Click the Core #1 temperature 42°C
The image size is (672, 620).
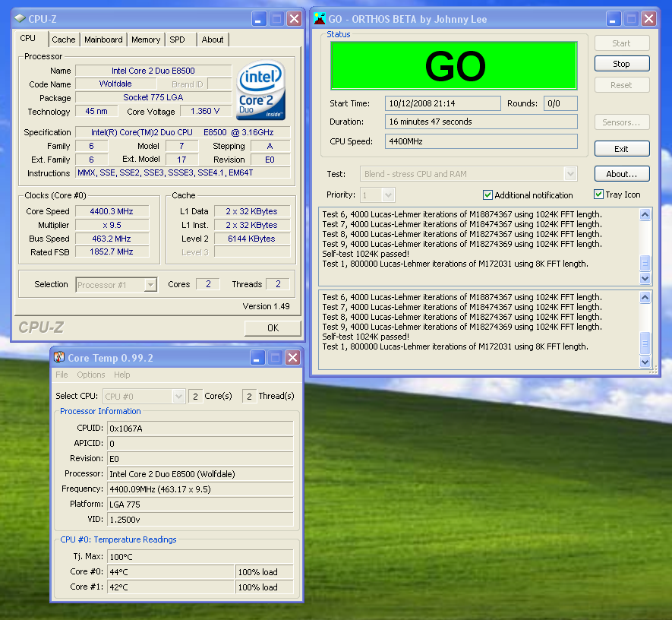pyautogui.click(x=171, y=587)
